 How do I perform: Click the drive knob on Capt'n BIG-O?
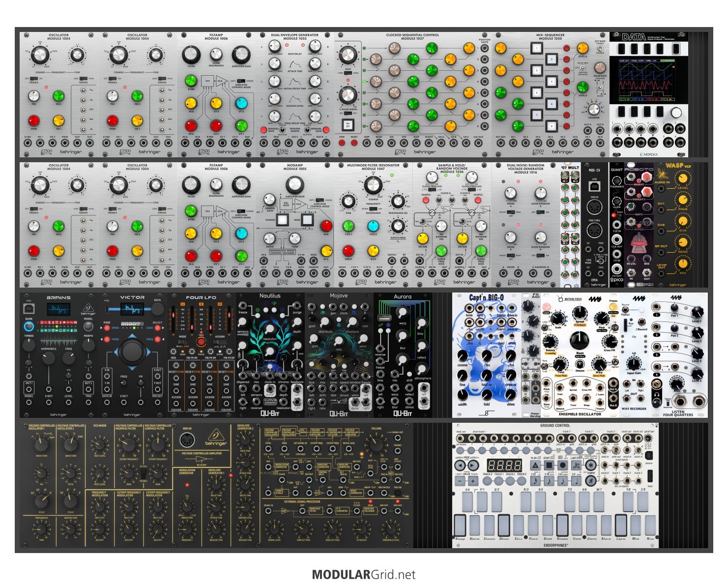tap(511, 394)
